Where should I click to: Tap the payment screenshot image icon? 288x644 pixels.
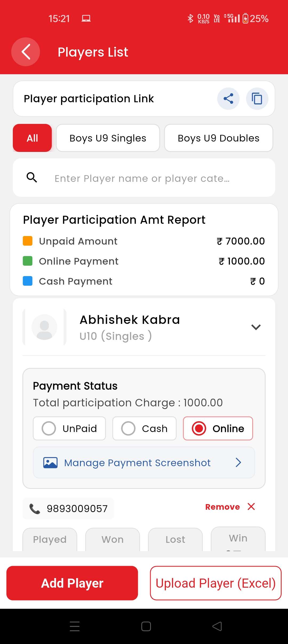tap(50, 463)
